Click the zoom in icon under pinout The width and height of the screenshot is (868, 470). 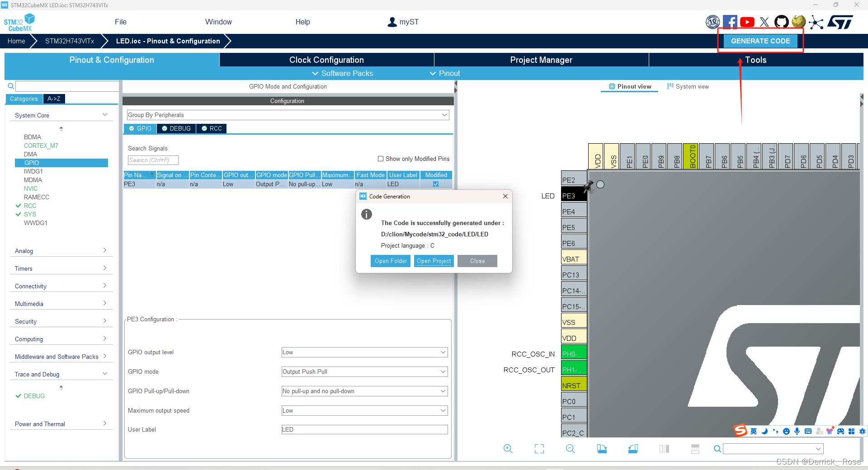(x=508, y=449)
